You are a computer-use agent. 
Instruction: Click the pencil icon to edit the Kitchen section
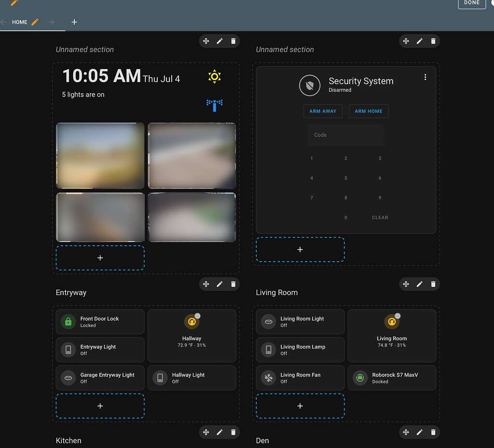pyautogui.click(x=220, y=432)
